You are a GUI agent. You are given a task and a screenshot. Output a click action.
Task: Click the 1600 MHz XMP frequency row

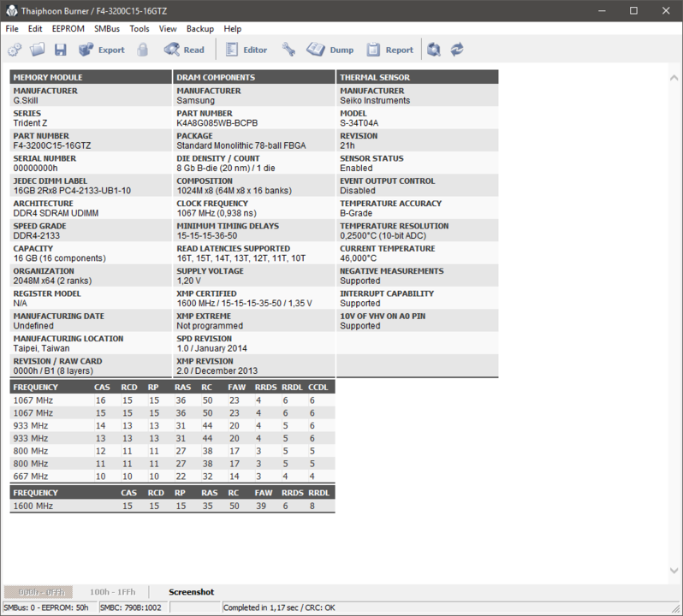(x=172, y=506)
